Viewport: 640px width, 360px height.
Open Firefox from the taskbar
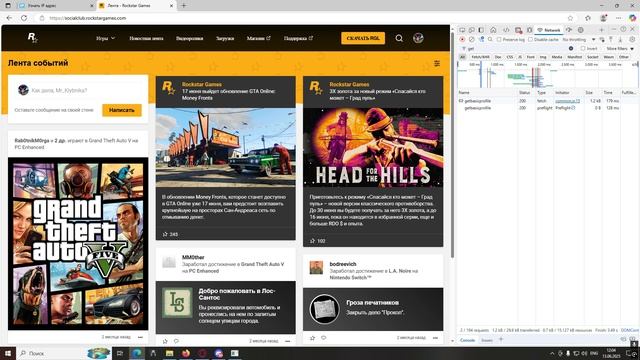[x=186, y=353]
